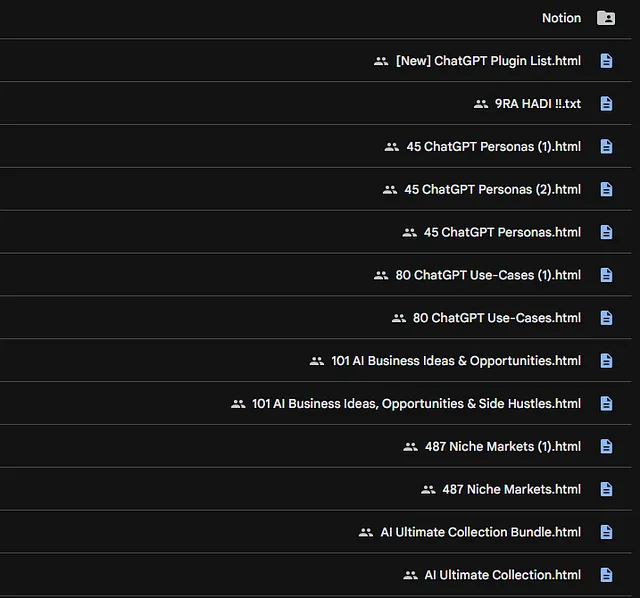640x598 pixels.
Task: Select the 9RA HADI !!.txt file
Action: (538, 104)
